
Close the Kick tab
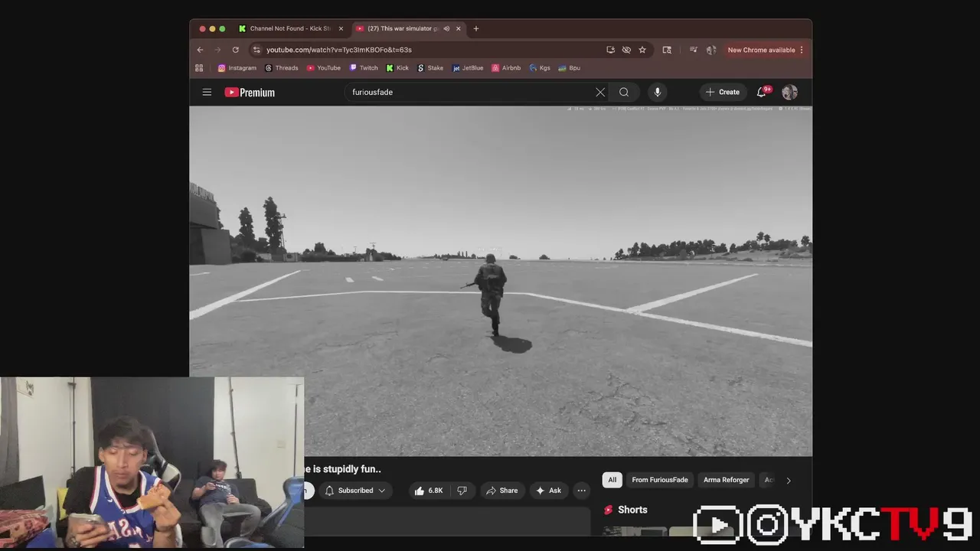click(x=341, y=28)
